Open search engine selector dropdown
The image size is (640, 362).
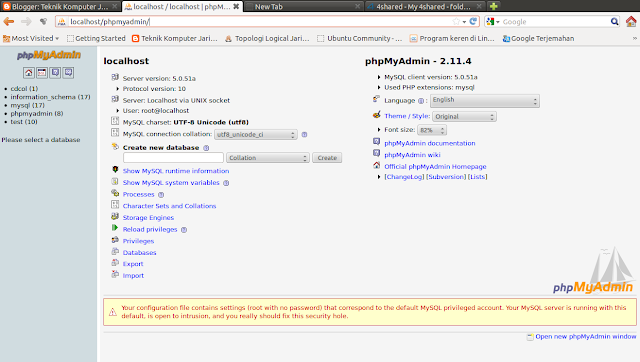point(493,22)
